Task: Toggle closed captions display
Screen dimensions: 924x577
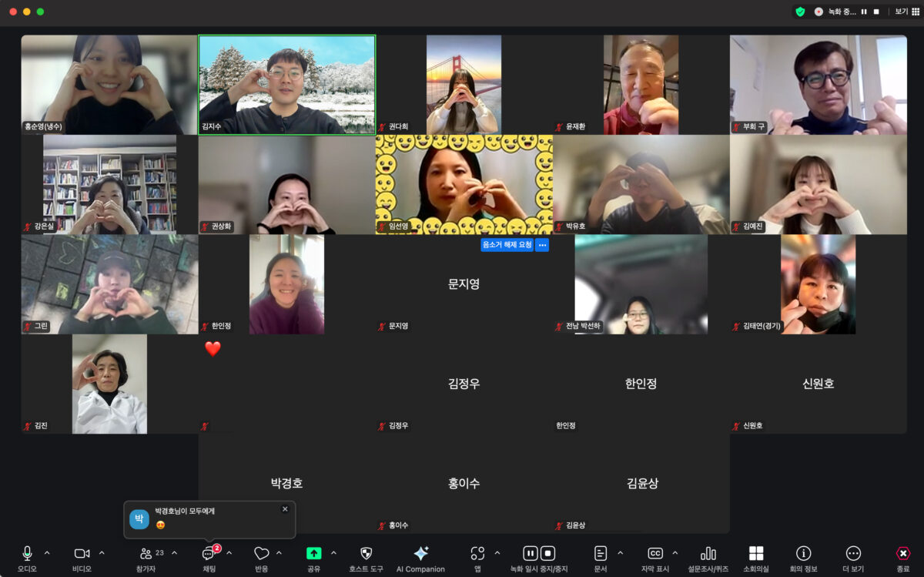Action: [x=654, y=553]
